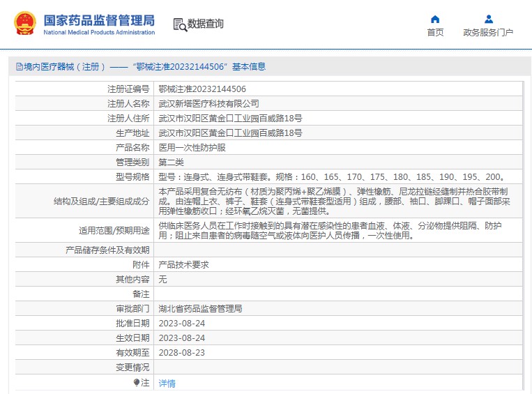
Task: Open 首页 home link
Action: [x=435, y=32]
